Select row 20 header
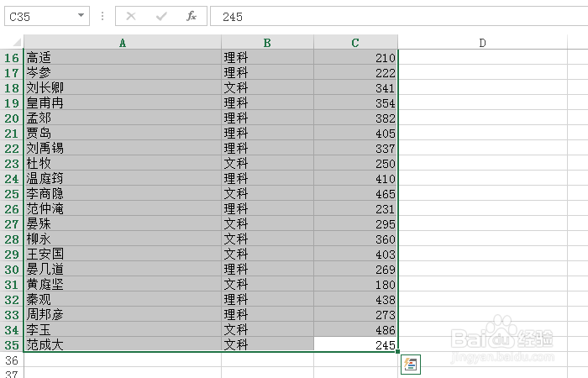 12,118
